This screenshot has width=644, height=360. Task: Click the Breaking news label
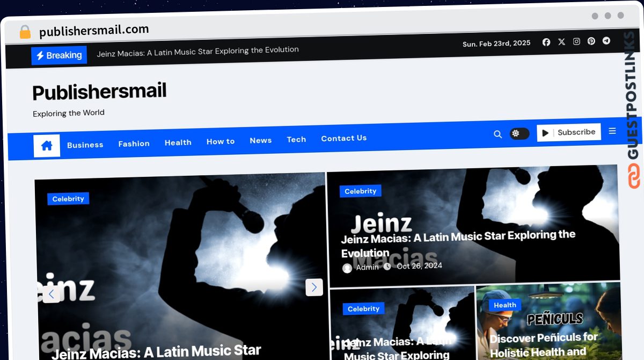[59, 55]
